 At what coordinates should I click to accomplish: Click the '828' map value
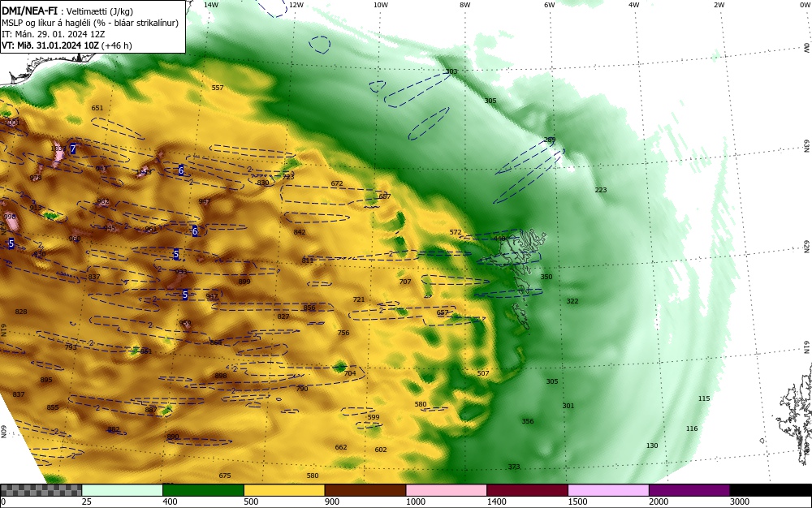pyautogui.click(x=21, y=312)
